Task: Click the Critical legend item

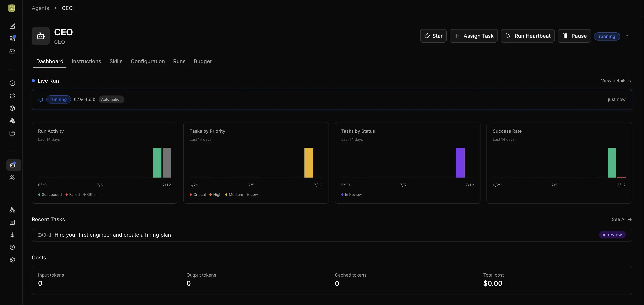Action: [197, 194]
